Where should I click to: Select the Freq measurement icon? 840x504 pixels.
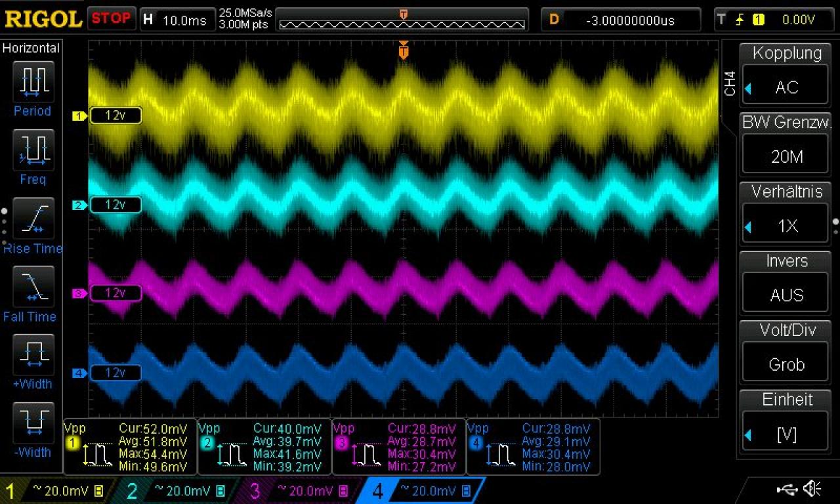[33, 150]
